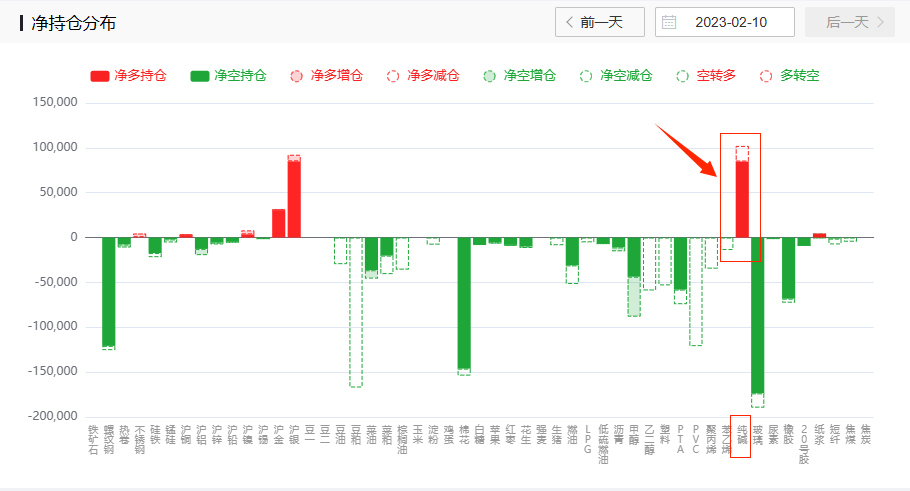
Task: Click the tall red 沪银 bar
Action: tap(294, 200)
